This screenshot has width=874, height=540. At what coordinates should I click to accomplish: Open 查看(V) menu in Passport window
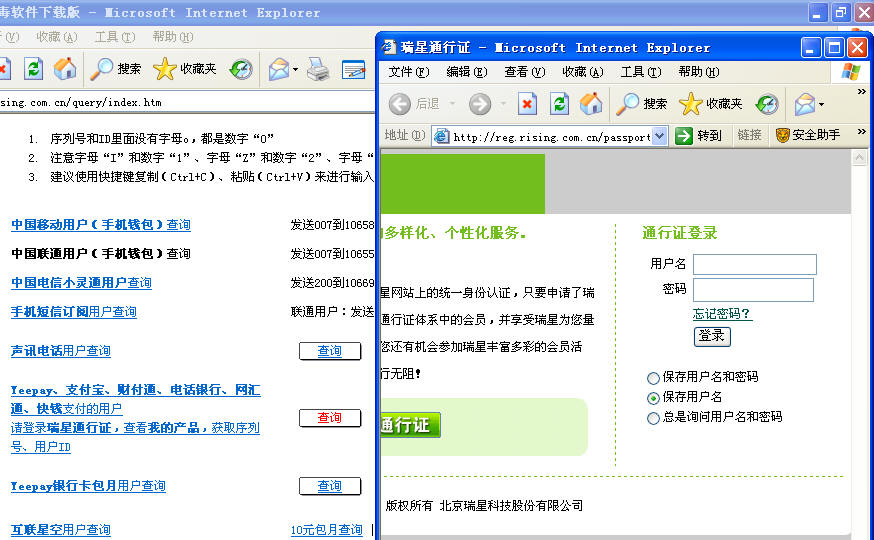pos(525,72)
